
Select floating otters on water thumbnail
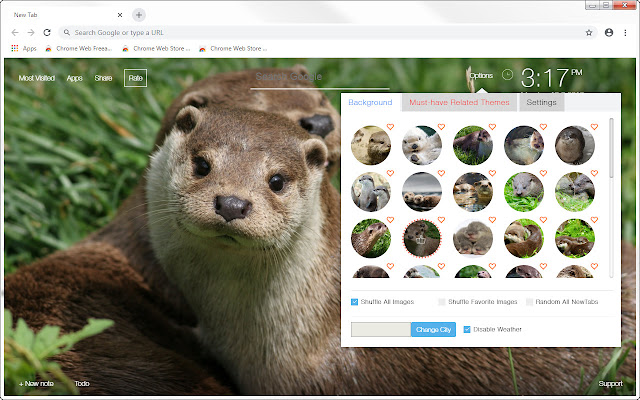click(422, 191)
